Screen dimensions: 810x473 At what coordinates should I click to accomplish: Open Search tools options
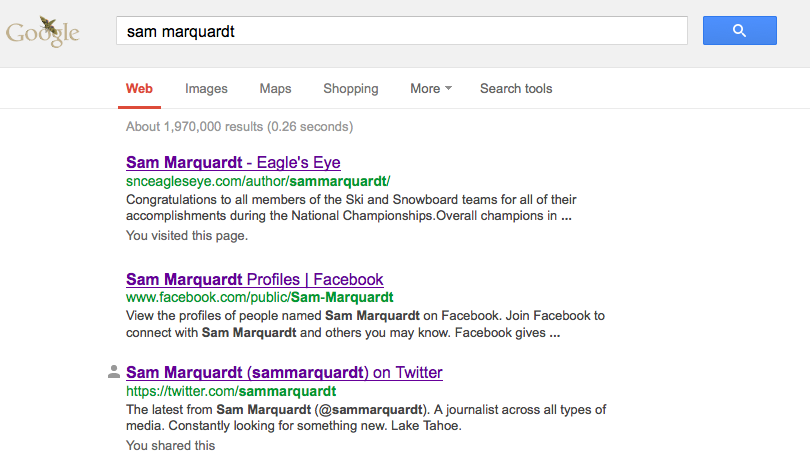click(515, 88)
